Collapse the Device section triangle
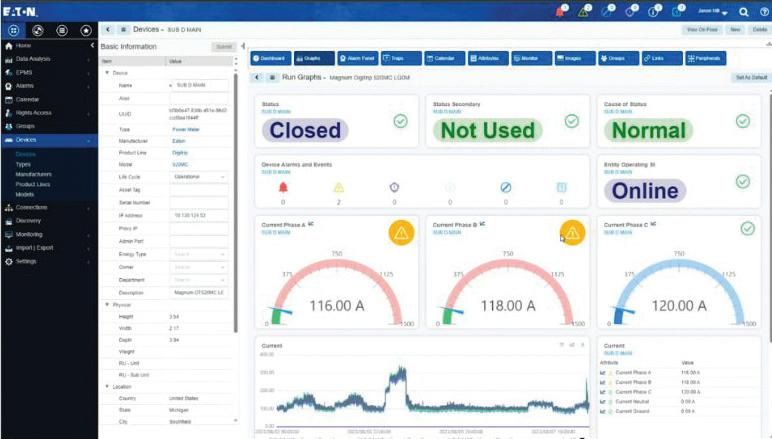Screen dimensions: 772x439 click(x=107, y=73)
